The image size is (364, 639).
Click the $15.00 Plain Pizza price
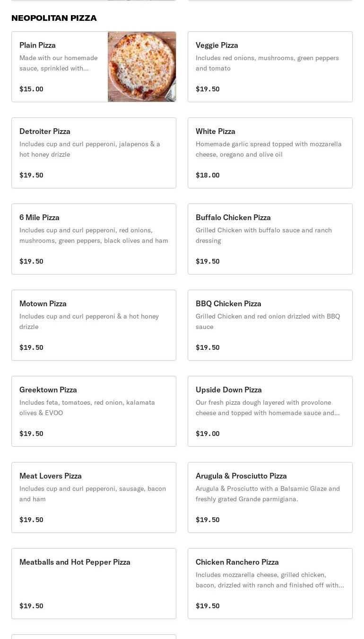(x=31, y=89)
